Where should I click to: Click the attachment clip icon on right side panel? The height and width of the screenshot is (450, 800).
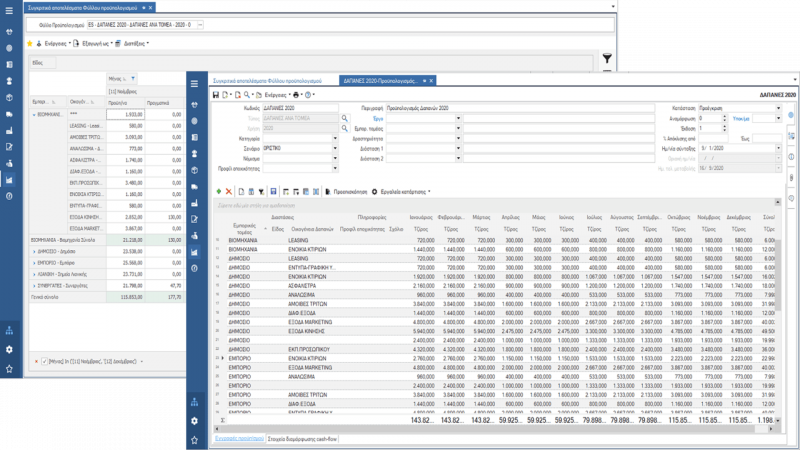point(791,178)
